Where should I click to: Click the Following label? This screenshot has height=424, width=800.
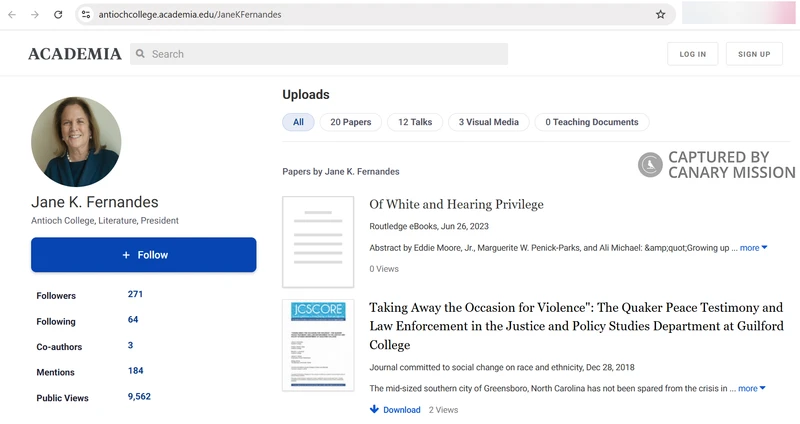click(56, 321)
